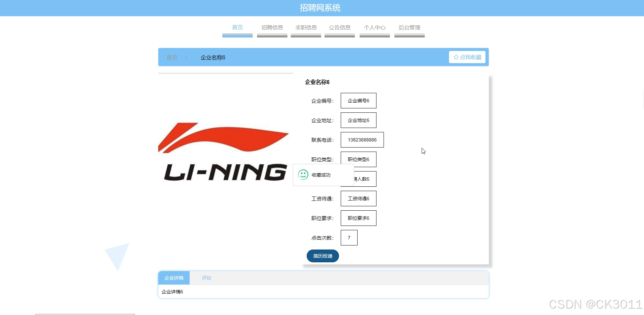The width and height of the screenshot is (644, 315).
Task: Click the 工资待遇6 value box
Action: 359,199
